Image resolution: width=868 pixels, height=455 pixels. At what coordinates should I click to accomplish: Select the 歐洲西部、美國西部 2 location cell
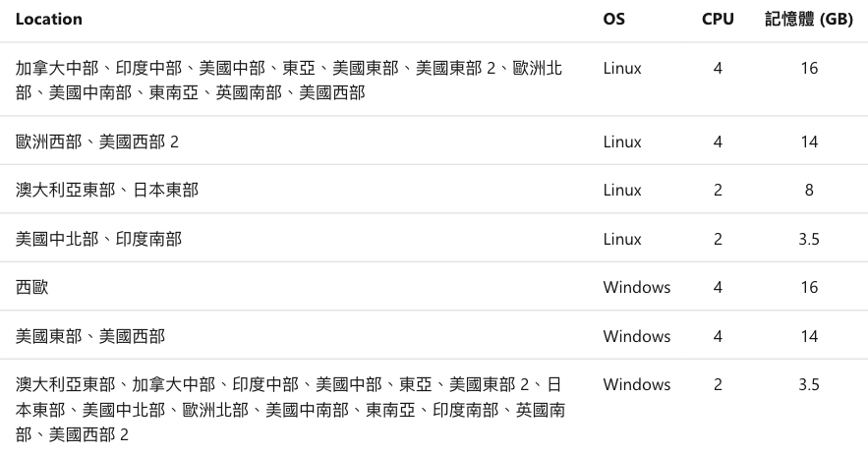pyautogui.click(x=97, y=142)
